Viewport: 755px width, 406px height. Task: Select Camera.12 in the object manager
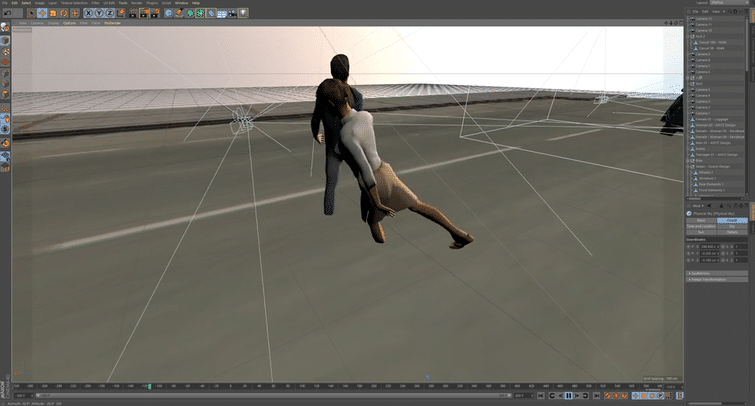tap(703, 18)
